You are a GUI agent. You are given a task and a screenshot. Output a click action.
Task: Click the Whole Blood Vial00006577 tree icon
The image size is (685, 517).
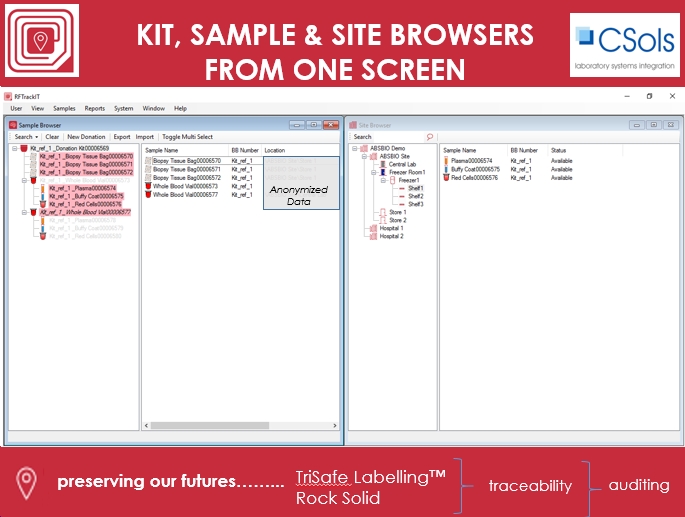[33, 212]
